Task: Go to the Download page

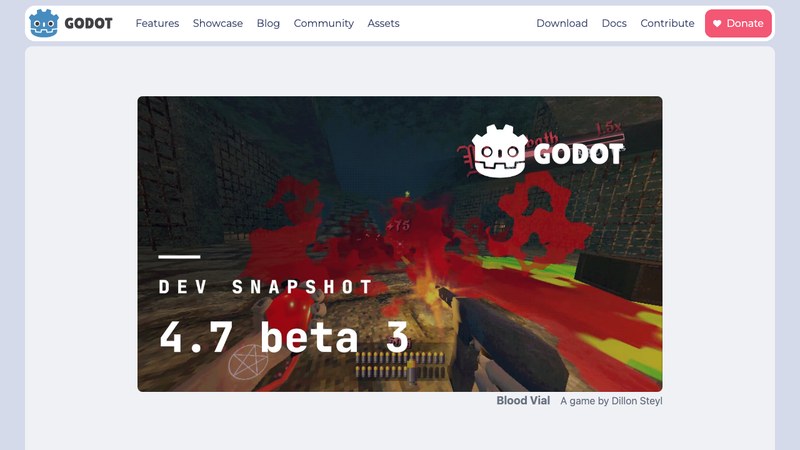Action: pos(562,23)
